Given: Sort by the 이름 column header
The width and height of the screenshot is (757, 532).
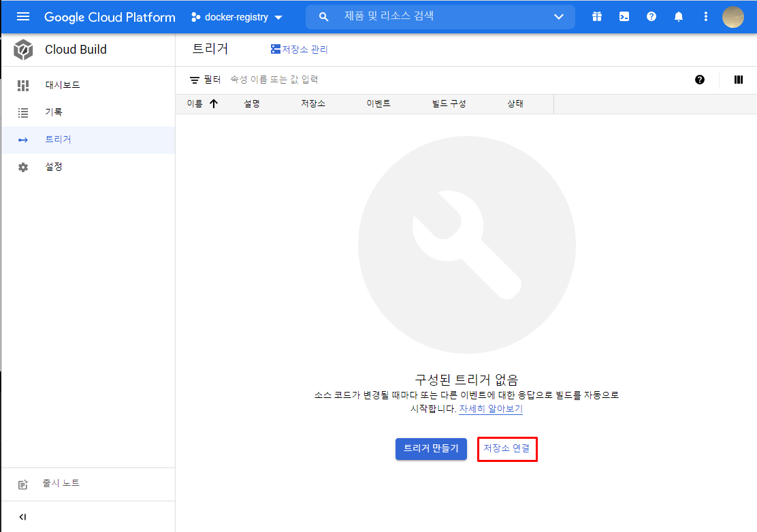Looking at the screenshot, I should pyautogui.click(x=195, y=103).
